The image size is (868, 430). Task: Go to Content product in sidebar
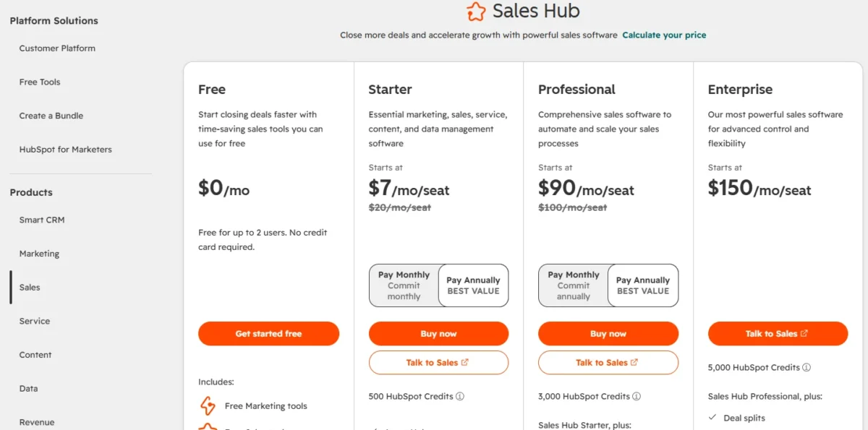(x=35, y=355)
